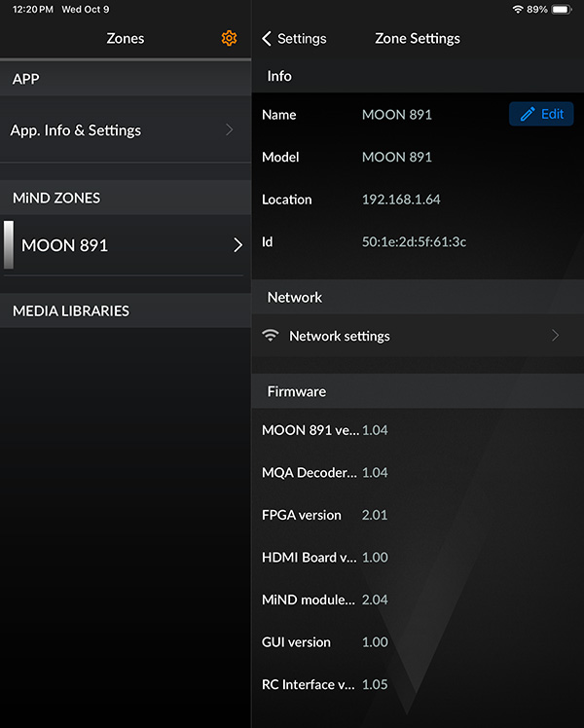This screenshot has height=728, width=584.
Task: Expand App. Info & Settings chevron
Action: point(230,130)
